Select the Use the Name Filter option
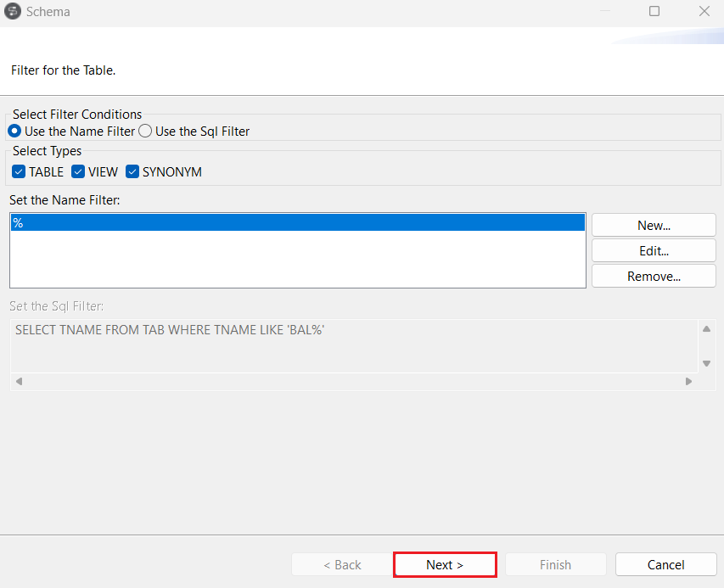Screen dimensions: 724x588 coord(14,132)
